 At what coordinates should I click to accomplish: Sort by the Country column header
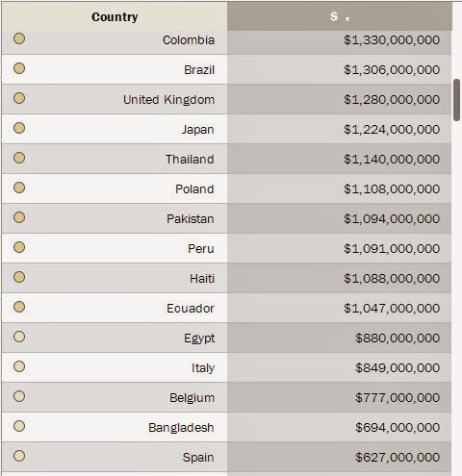pyautogui.click(x=115, y=17)
